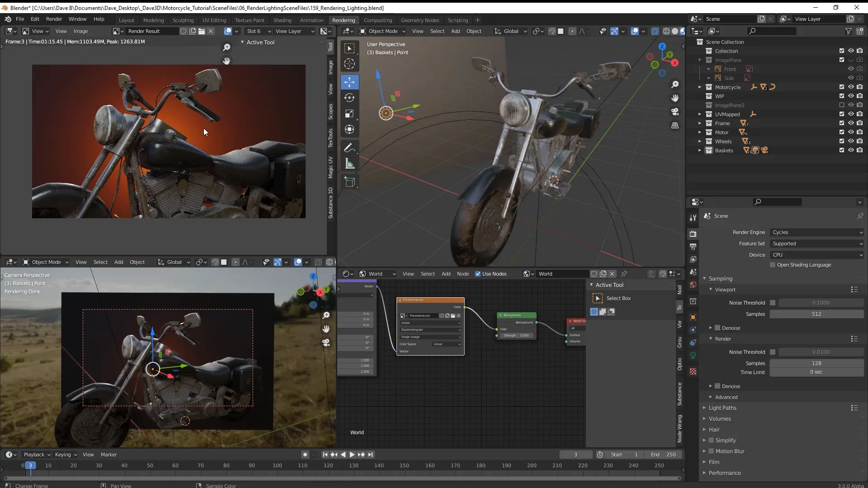Drag the Samples slider for viewport rendering
The width and height of the screenshot is (868, 488).
point(817,314)
